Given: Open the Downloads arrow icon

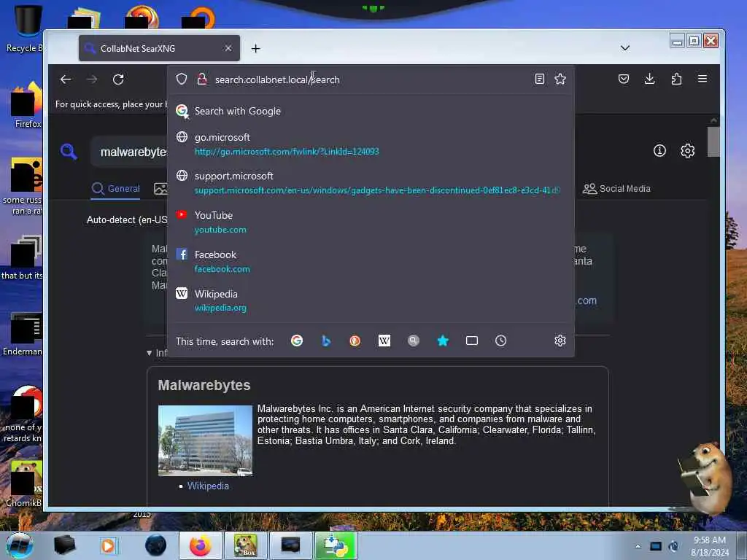Looking at the screenshot, I should (649, 79).
